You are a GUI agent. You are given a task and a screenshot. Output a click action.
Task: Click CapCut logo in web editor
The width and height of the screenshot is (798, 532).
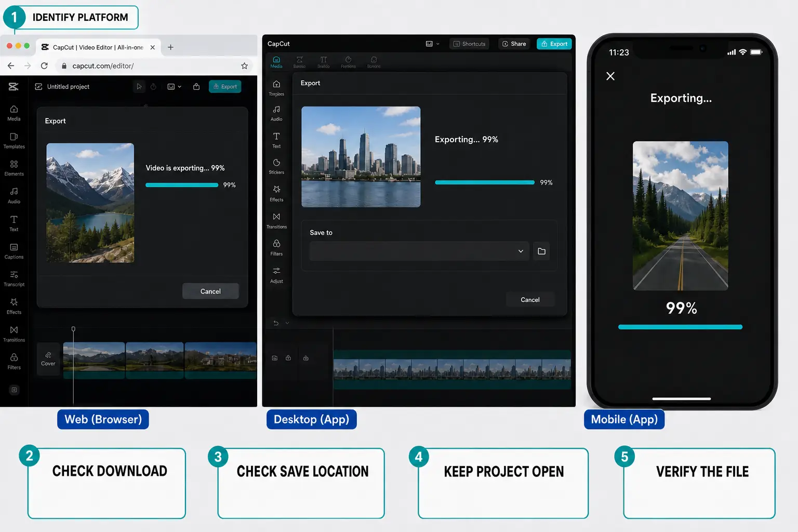14,87
